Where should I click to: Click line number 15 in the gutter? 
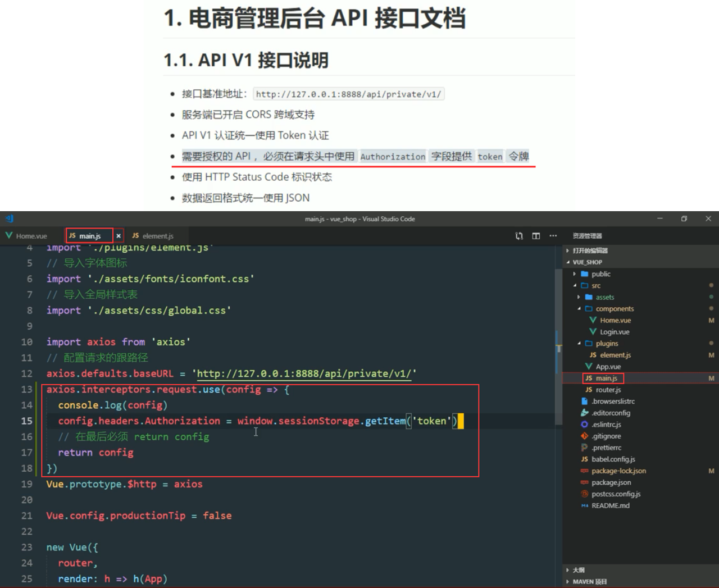pos(26,421)
